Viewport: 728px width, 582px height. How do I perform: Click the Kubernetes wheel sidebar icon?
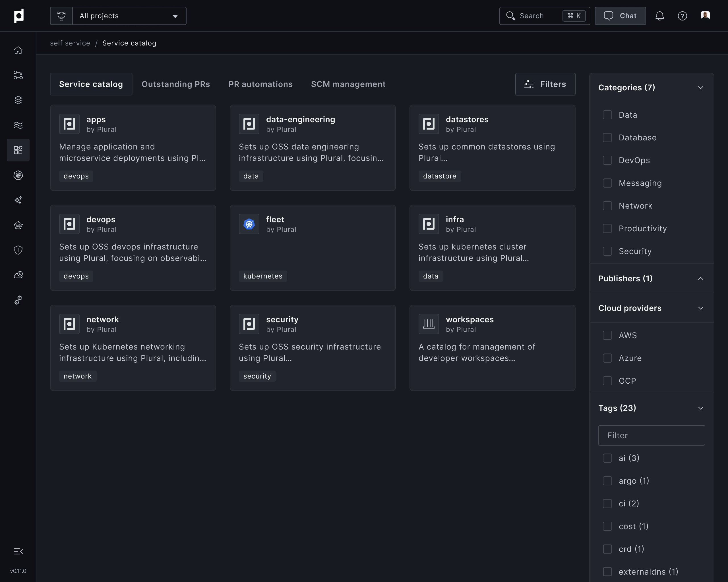click(x=18, y=175)
